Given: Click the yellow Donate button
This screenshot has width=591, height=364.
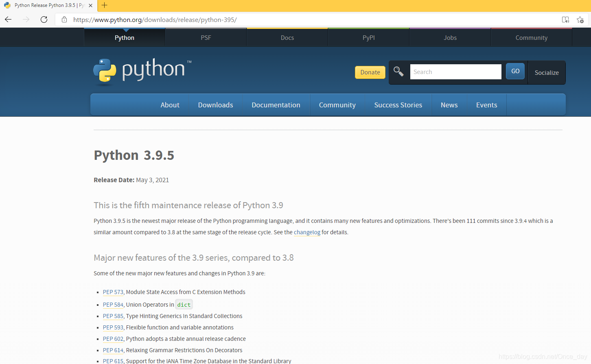Looking at the screenshot, I should coord(370,72).
